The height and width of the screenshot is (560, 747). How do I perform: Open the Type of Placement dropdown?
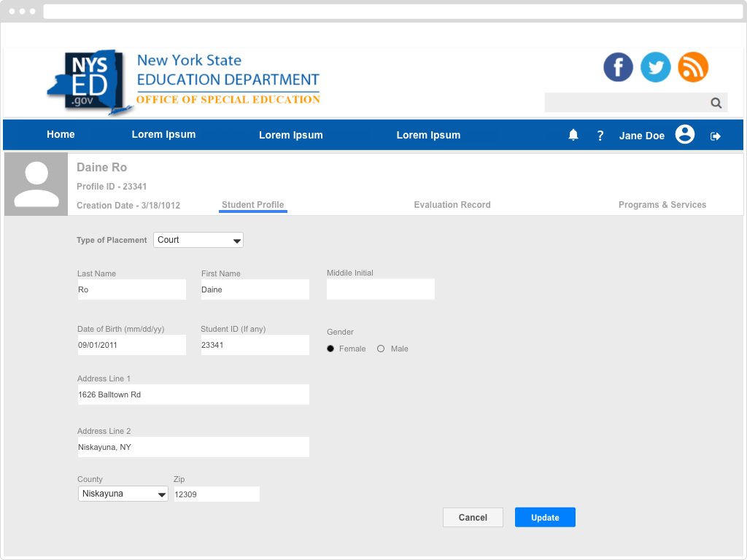[198, 240]
